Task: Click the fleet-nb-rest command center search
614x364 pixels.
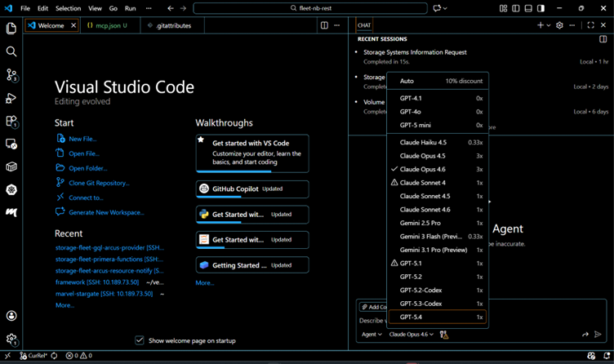Action: pyautogui.click(x=310, y=8)
